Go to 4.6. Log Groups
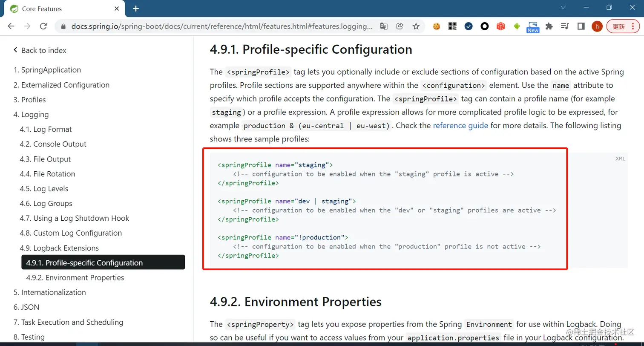644x346 pixels. coord(46,204)
